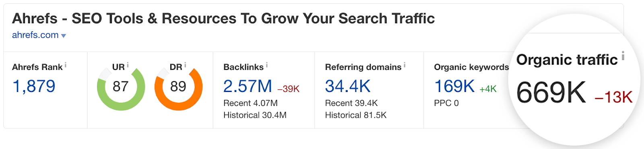Click the -39K backlinks change value

289,89
